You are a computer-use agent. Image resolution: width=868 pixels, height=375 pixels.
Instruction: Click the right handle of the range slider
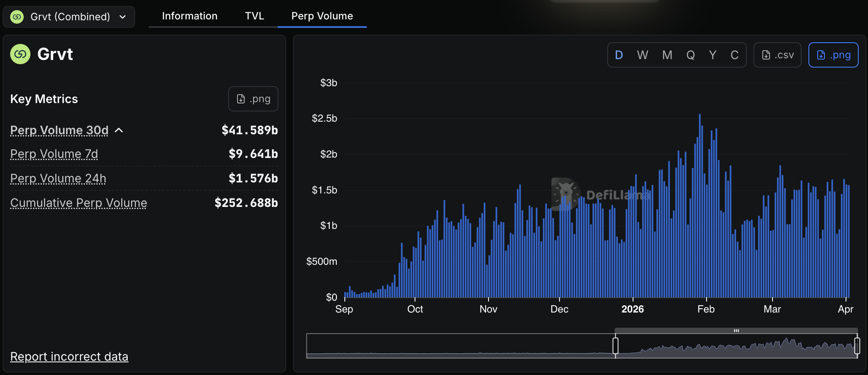[x=857, y=345]
